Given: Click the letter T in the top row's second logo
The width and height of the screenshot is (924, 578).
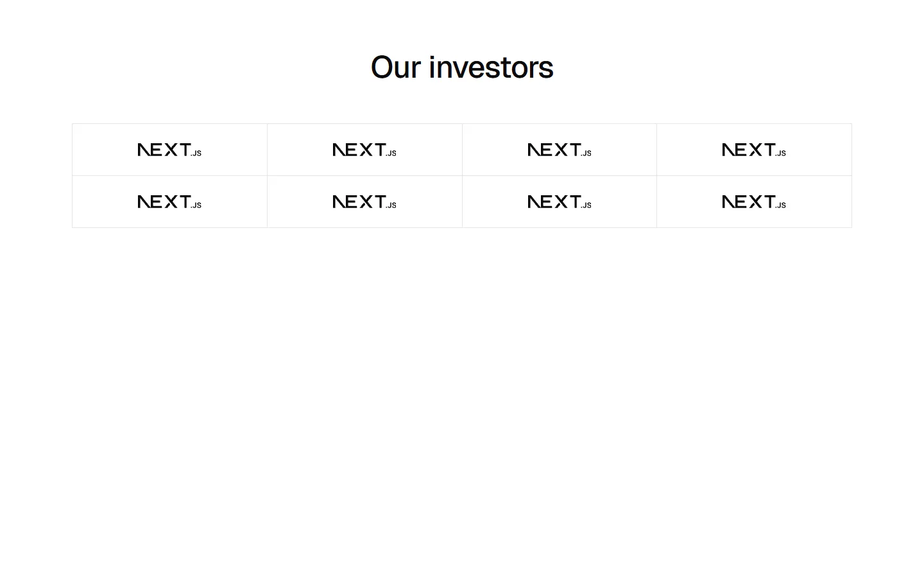Looking at the screenshot, I should point(379,150).
